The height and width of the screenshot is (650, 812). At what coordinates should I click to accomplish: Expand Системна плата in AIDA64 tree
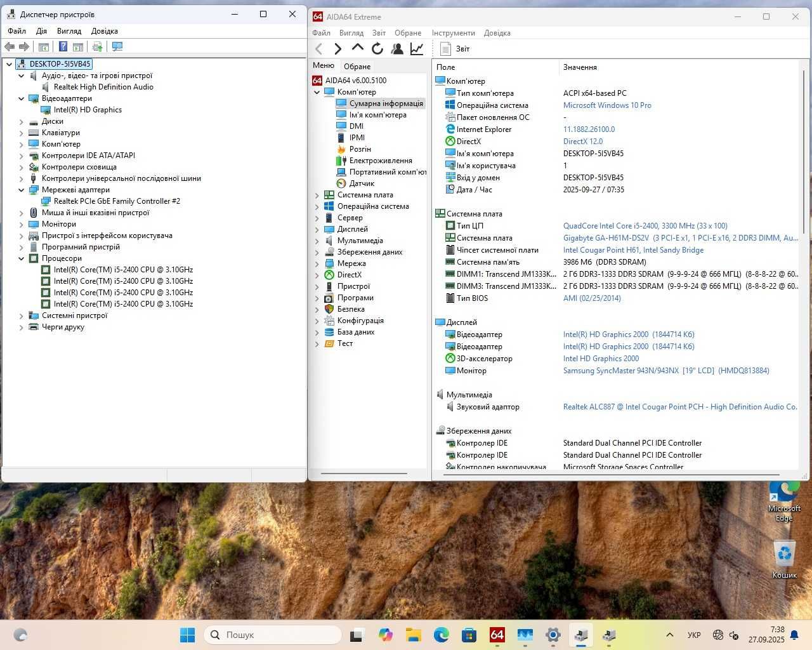click(x=317, y=195)
